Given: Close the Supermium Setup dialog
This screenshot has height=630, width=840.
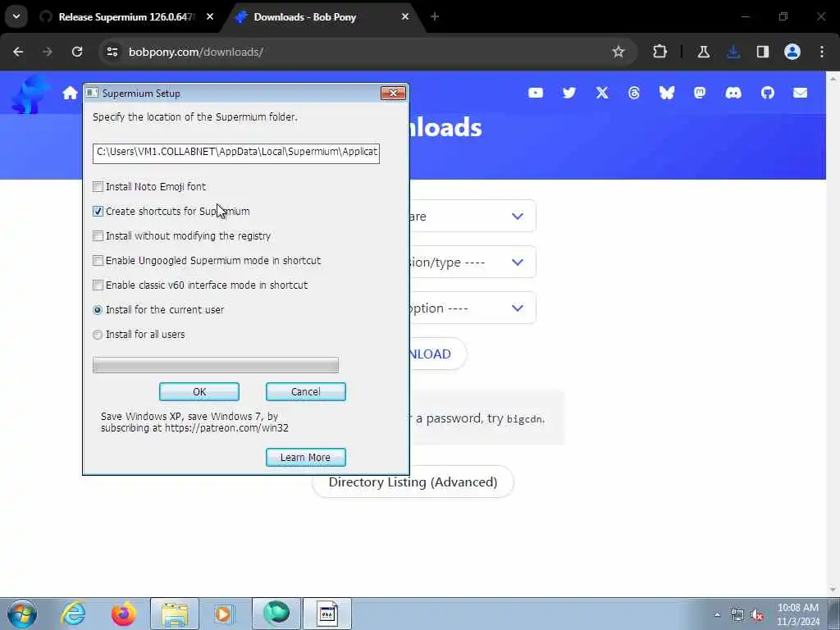Looking at the screenshot, I should [x=393, y=94].
